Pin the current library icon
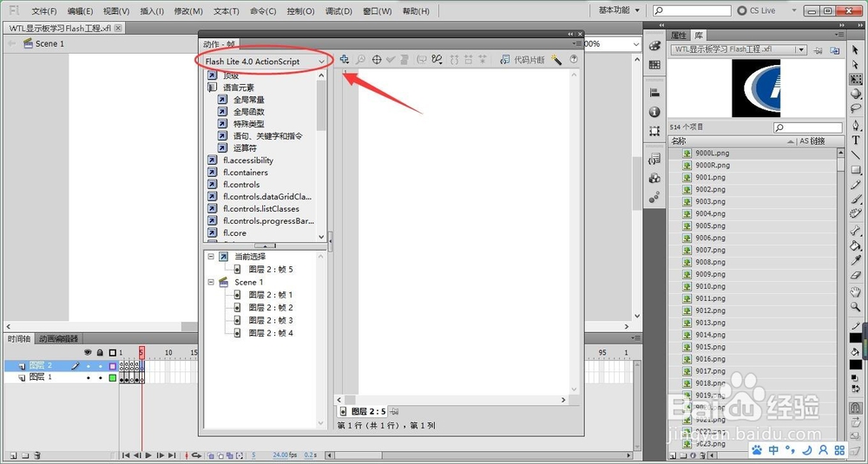This screenshot has height=464, width=868. (x=819, y=50)
